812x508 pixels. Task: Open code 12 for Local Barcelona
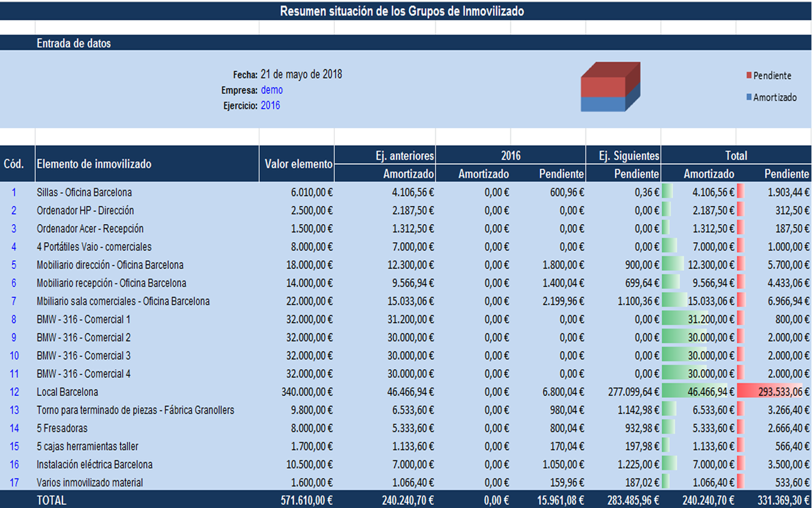tap(14, 392)
